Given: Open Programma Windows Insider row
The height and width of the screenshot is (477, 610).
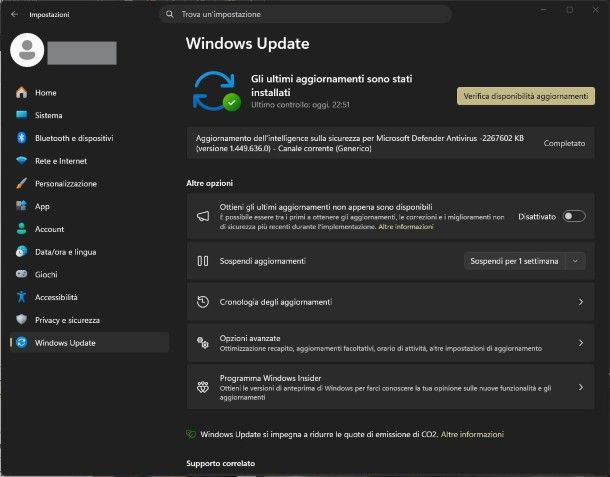Looking at the screenshot, I should pos(391,387).
